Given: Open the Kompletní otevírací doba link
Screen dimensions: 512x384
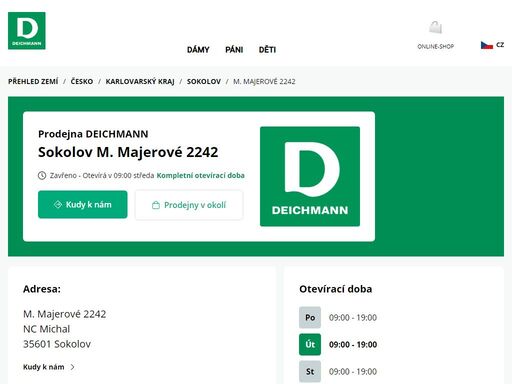Looking at the screenshot, I should pos(200,175).
